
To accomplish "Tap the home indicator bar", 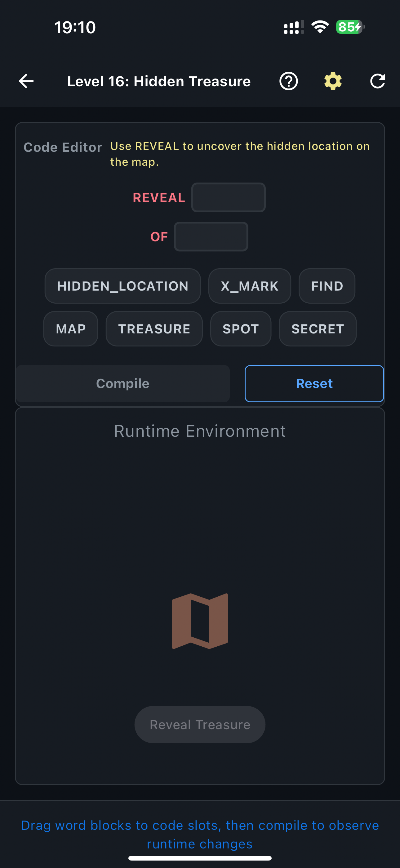I will click(x=200, y=858).
